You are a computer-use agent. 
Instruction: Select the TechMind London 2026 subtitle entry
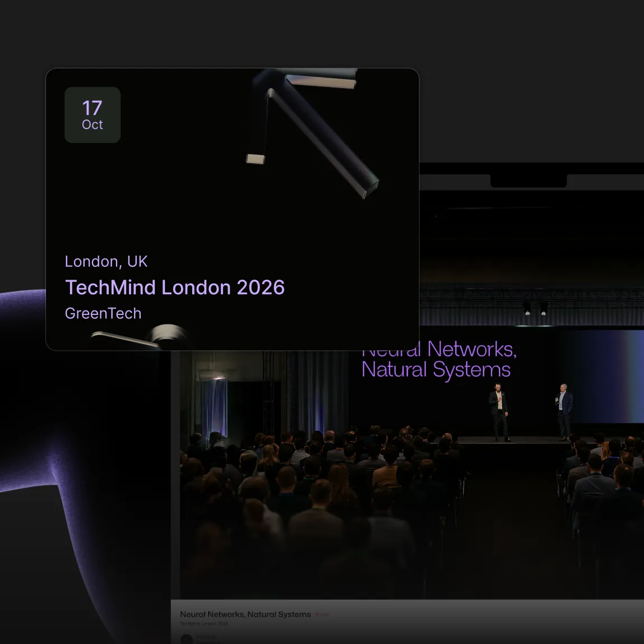(x=205, y=623)
